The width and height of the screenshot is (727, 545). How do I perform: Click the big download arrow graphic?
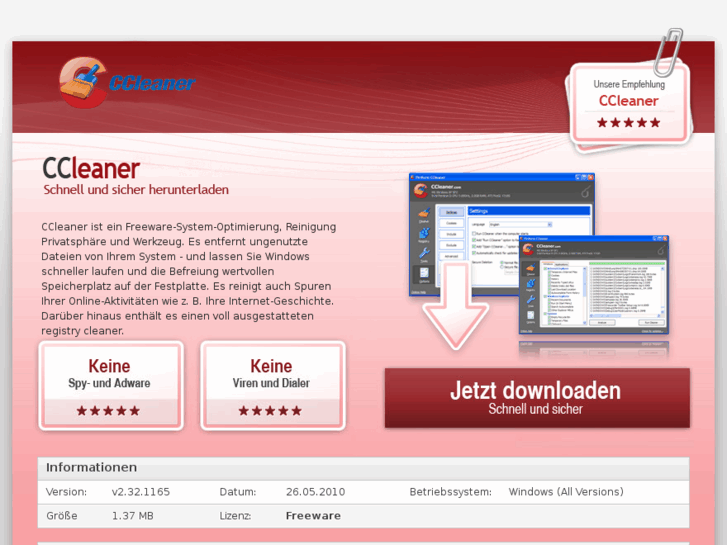pyautogui.click(x=455, y=307)
